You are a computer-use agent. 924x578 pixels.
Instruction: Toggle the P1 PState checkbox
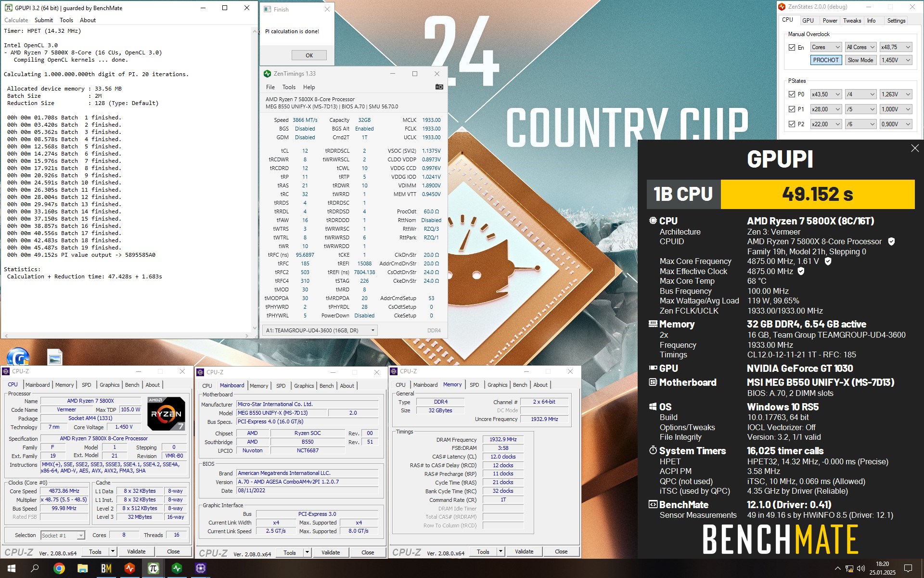(792, 109)
